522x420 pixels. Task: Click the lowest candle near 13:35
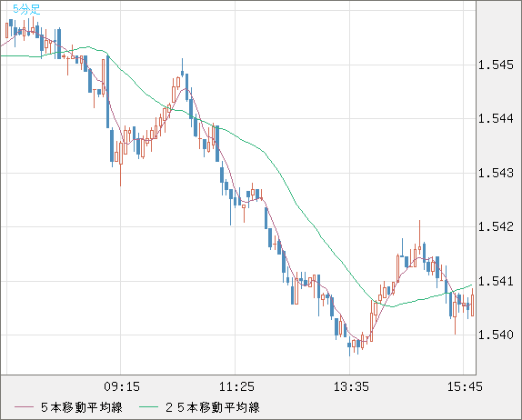[x=349, y=347]
